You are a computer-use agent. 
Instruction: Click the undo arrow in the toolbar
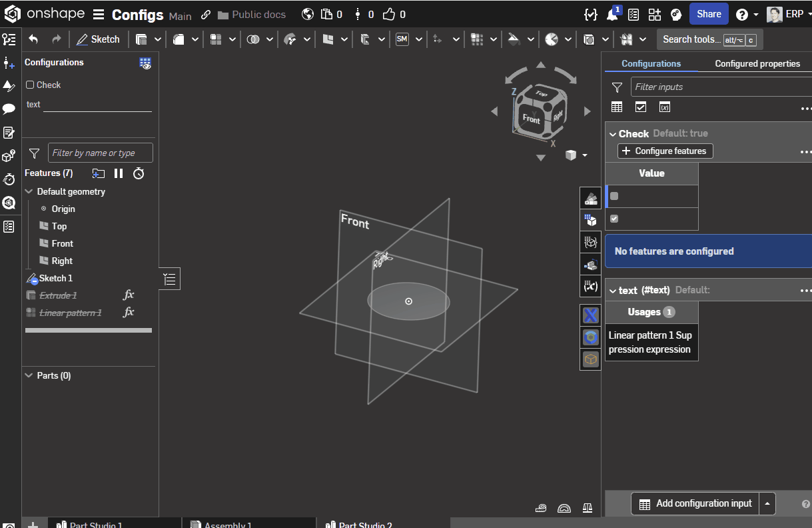click(33, 39)
